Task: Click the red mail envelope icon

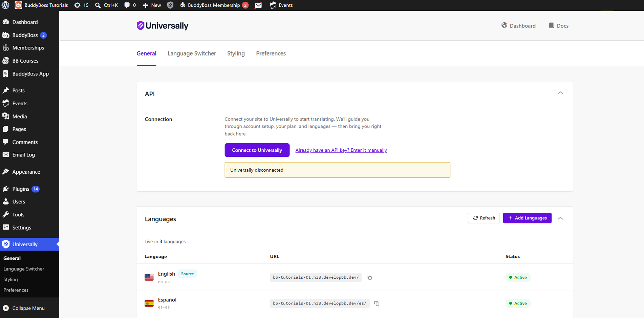Action: [x=258, y=5]
